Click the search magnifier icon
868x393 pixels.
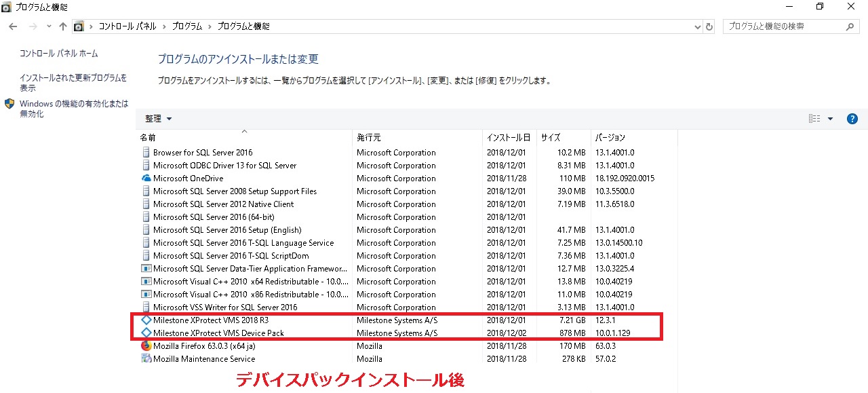click(851, 26)
